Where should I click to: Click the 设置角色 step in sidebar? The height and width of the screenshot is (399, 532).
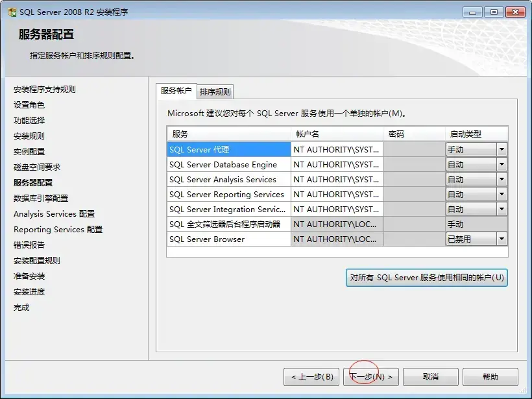[29, 105]
